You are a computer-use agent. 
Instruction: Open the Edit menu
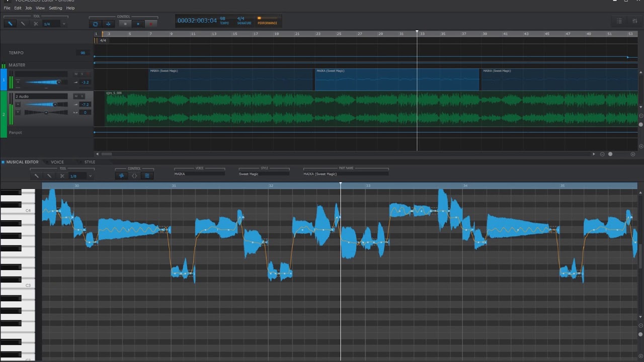tap(18, 8)
